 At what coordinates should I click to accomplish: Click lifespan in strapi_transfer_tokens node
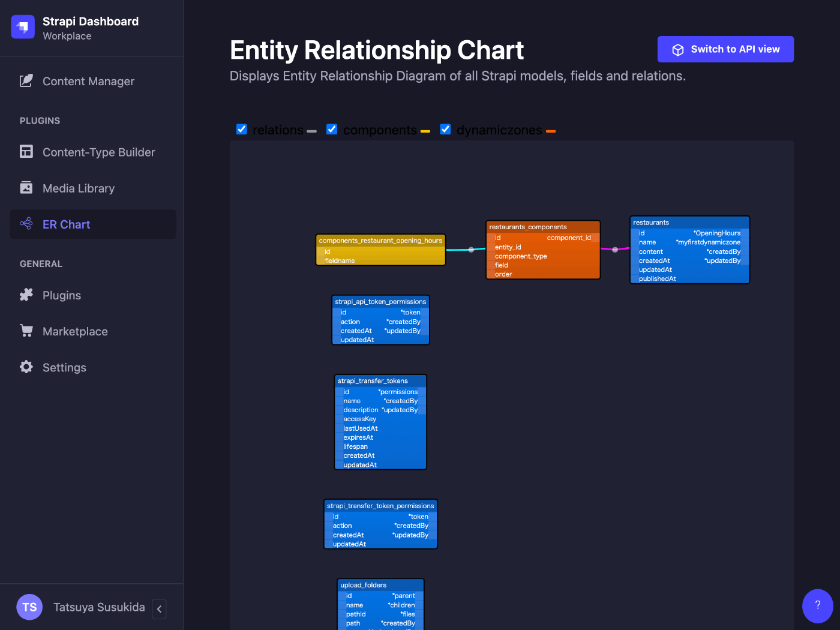point(355,446)
